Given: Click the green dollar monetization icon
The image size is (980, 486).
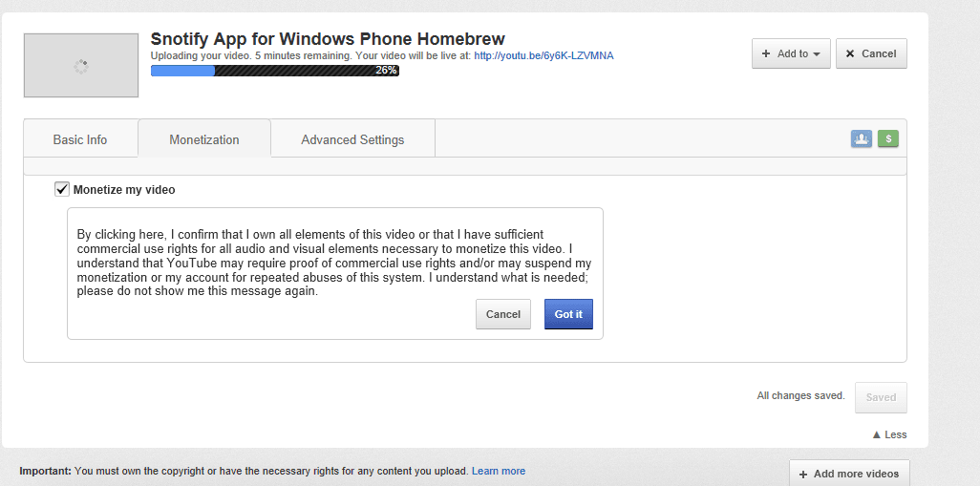Looking at the screenshot, I should pos(888,138).
